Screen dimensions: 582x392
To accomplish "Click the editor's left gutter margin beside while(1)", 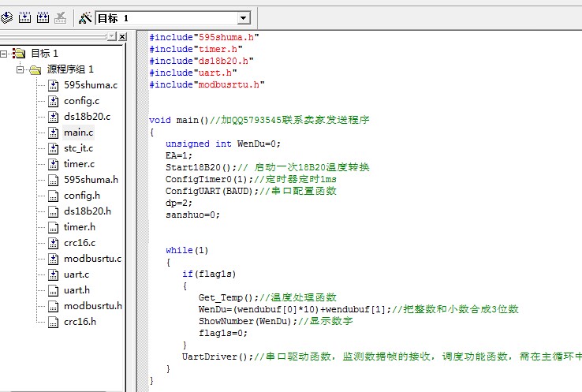I will point(143,250).
